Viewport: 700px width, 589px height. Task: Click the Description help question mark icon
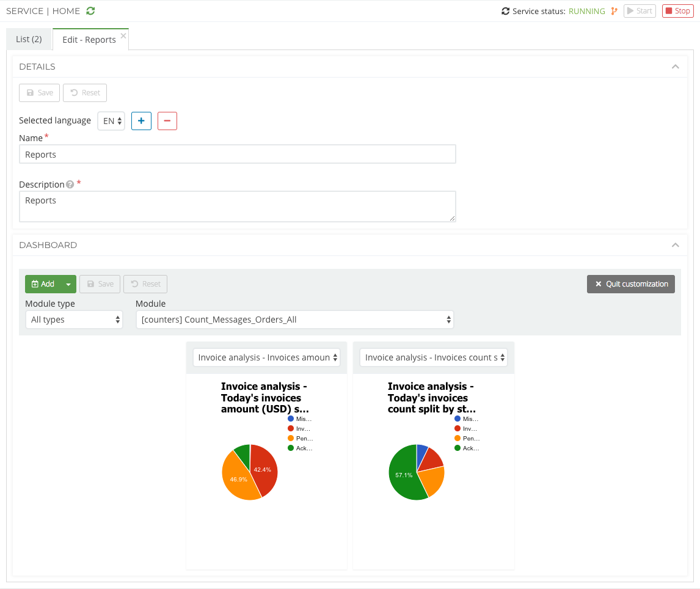(70, 185)
